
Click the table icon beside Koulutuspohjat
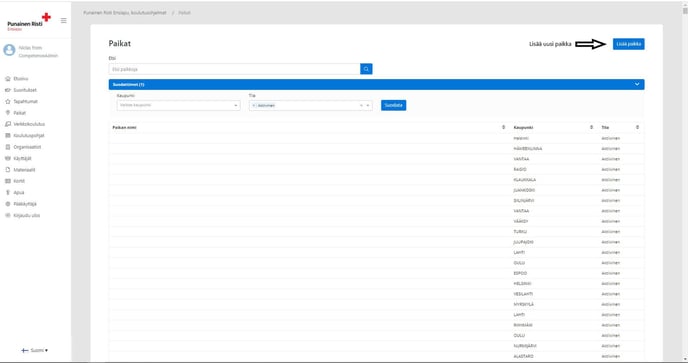coord(7,136)
